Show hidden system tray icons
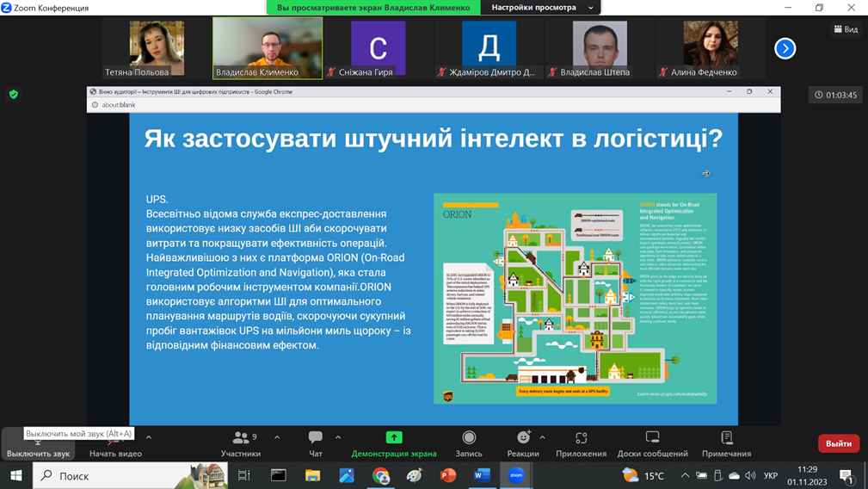Image resolution: width=868 pixels, height=489 pixels. (x=686, y=476)
